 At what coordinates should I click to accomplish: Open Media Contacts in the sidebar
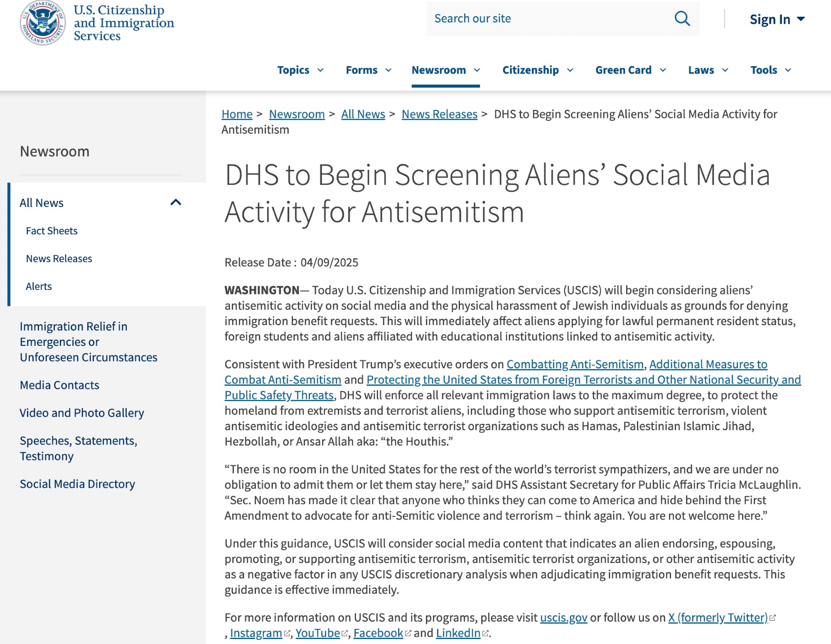click(x=59, y=385)
